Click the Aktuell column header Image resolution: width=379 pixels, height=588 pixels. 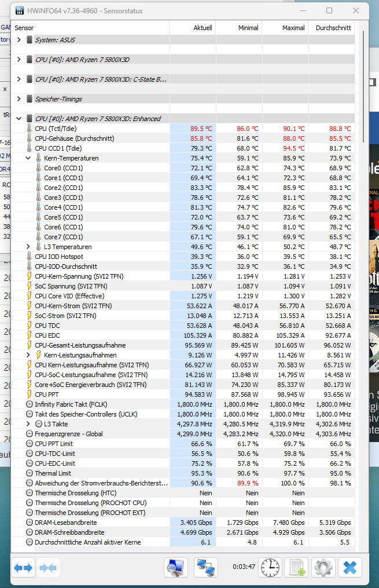[x=193, y=28]
